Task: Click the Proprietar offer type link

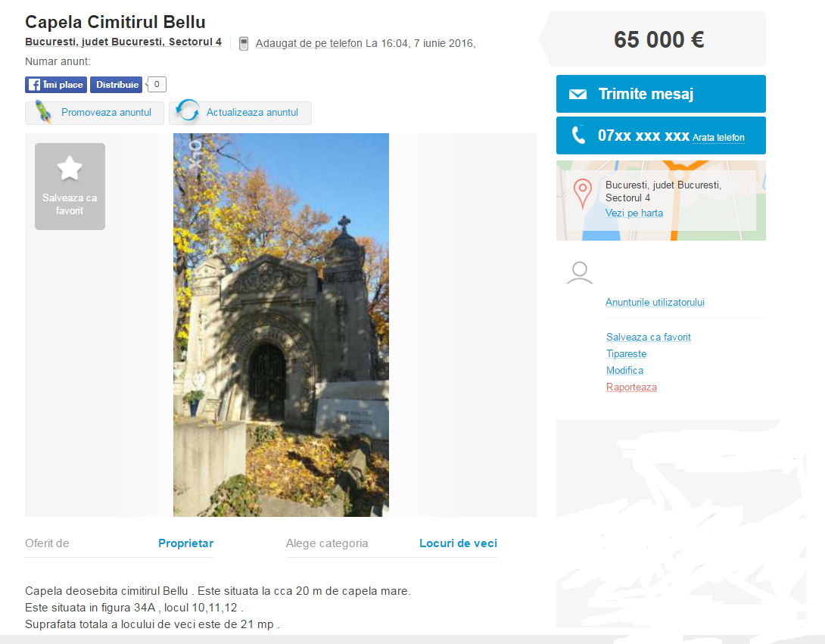Action: (x=185, y=543)
